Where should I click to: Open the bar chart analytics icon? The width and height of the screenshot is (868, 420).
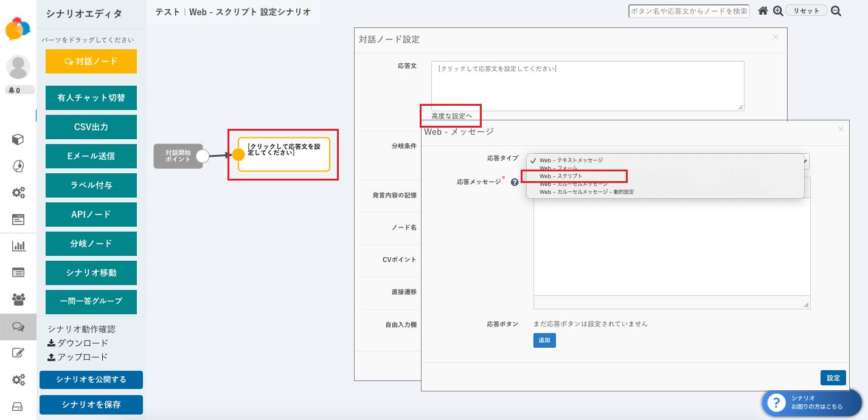click(18, 246)
